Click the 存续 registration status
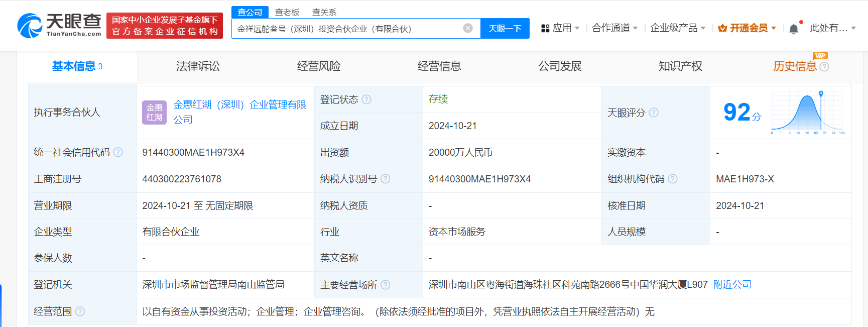The width and height of the screenshot is (868, 327). coord(438,99)
